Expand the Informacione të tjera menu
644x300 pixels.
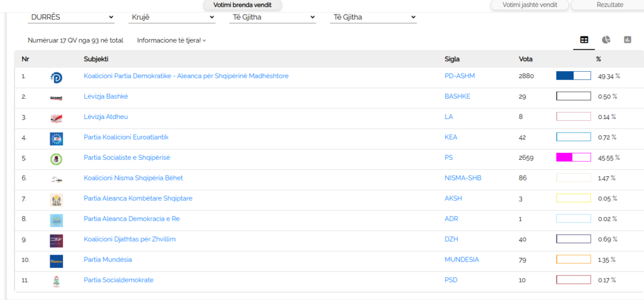pos(171,40)
